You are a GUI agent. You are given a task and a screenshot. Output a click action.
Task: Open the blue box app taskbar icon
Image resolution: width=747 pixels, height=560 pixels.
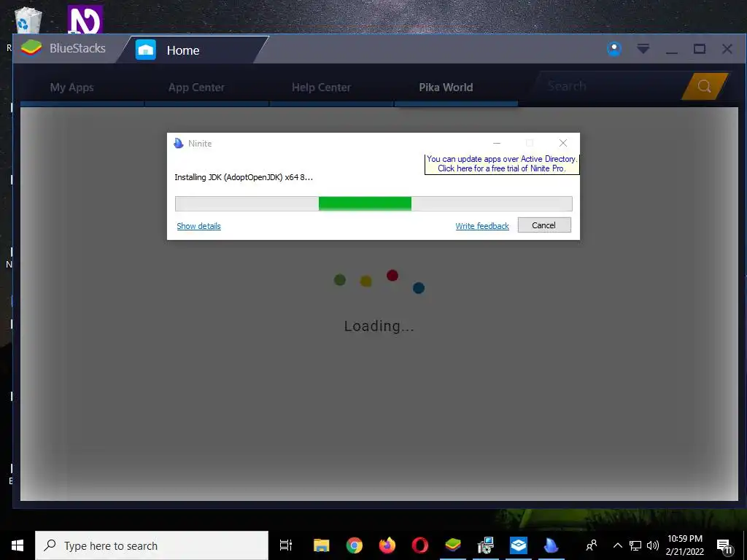click(x=519, y=545)
